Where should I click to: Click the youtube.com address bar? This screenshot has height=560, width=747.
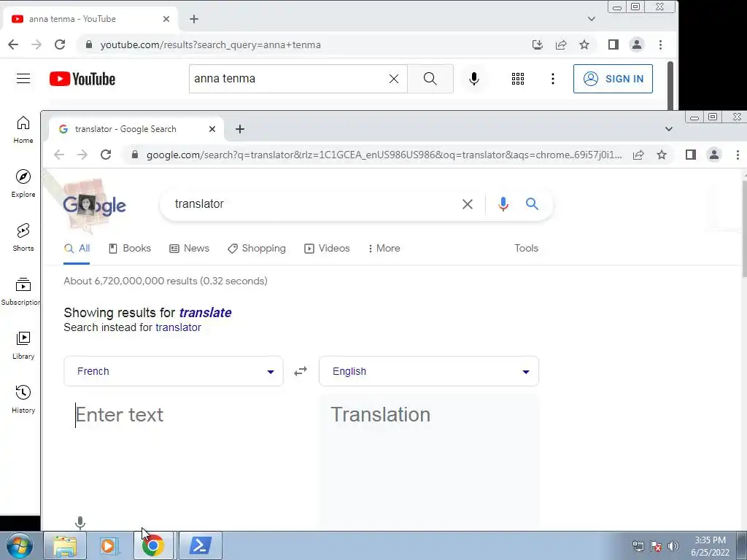point(305,44)
